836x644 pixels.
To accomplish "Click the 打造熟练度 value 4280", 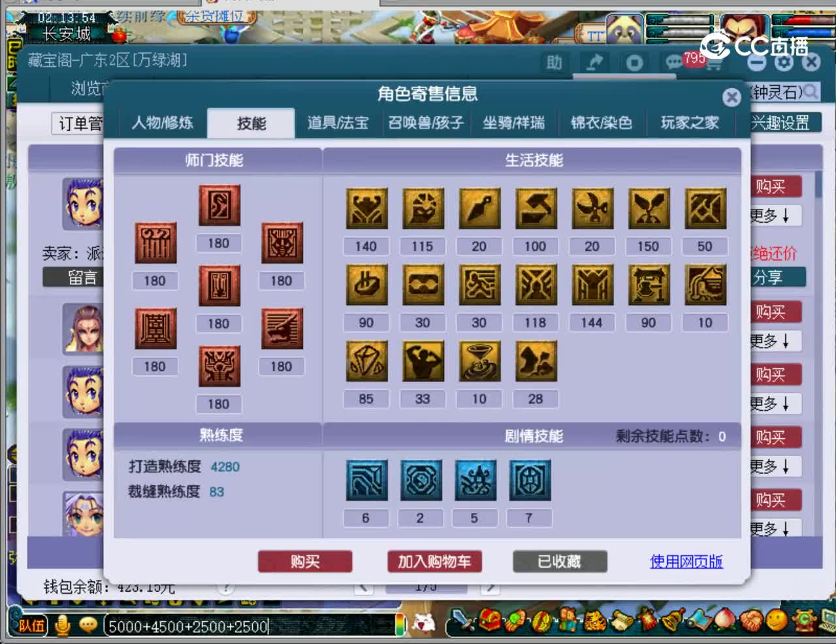I will pyautogui.click(x=225, y=467).
